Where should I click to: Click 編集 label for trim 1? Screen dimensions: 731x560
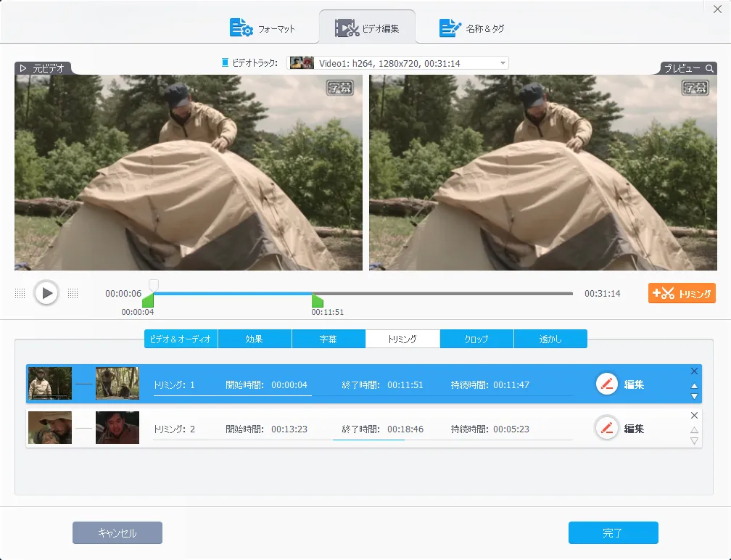click(x=634, y=384)
